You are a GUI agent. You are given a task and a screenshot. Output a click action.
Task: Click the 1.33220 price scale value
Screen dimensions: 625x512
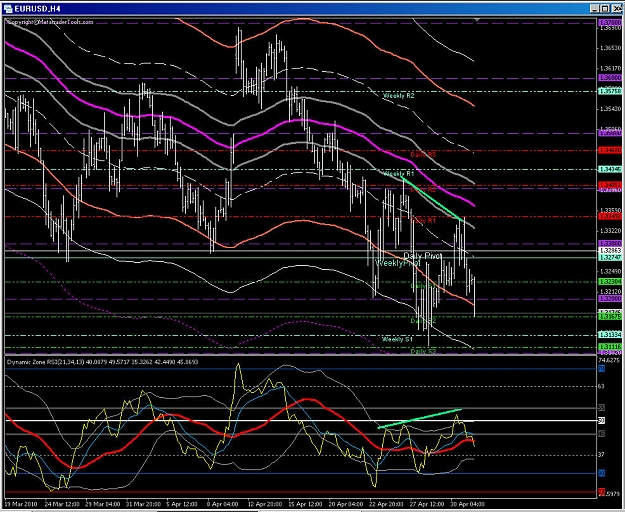(x=610, y=231)
